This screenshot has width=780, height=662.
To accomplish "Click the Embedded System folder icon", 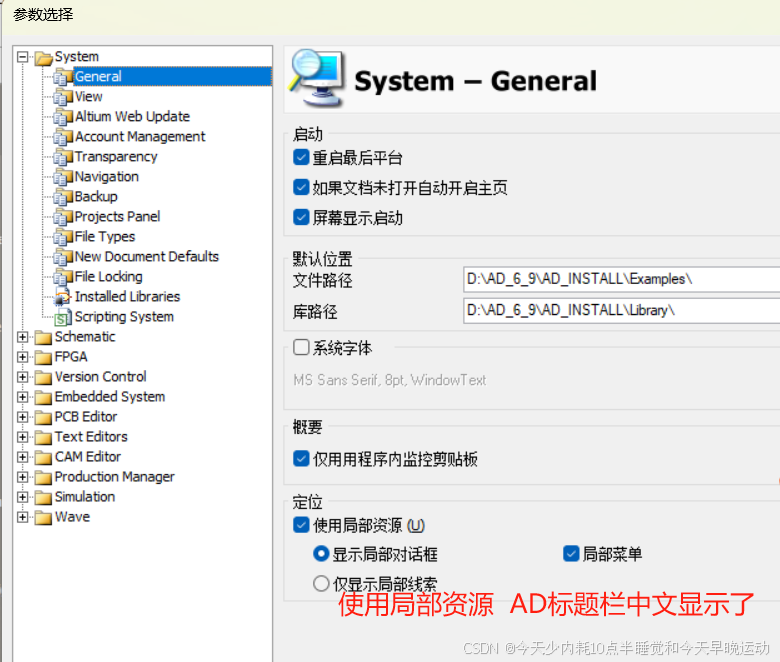I will click(x=43, y=397).
